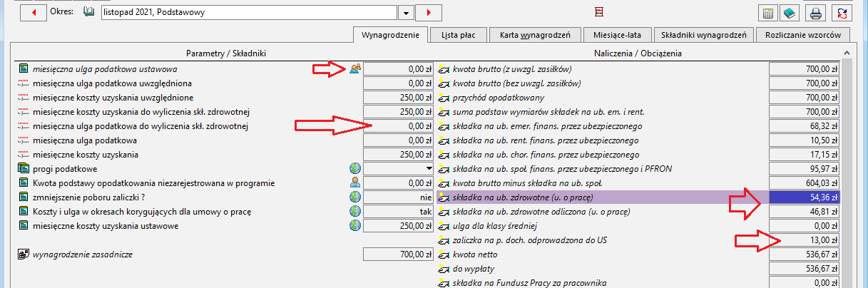Image resolution: width=868 pixels, height=288 pixels.
Task: Click the 'Koszty i ulga w okresach' value 'tak'
Action: point(399,212)
